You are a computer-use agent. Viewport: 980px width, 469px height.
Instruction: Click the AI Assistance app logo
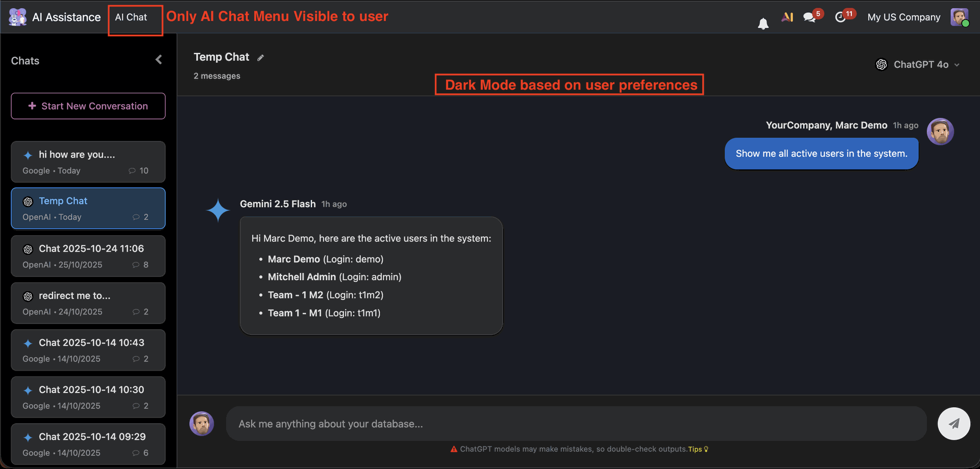point(17,17)
